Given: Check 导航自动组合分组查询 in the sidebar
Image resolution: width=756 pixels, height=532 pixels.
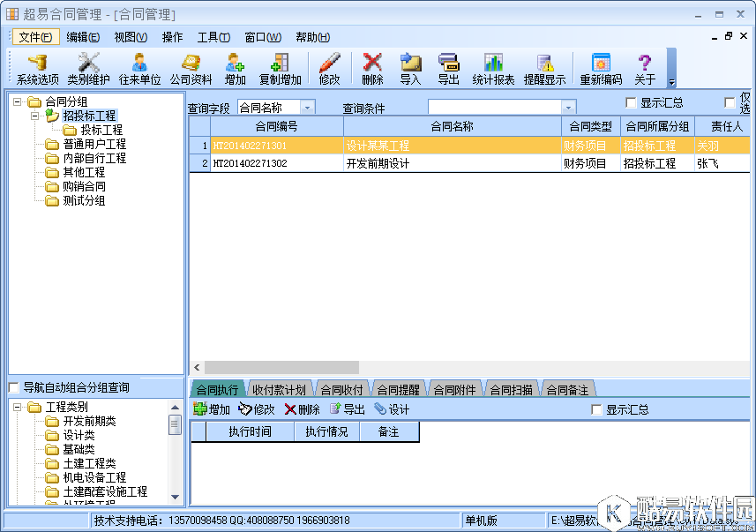Looking at the screenshot, I should tap(14, 387).
